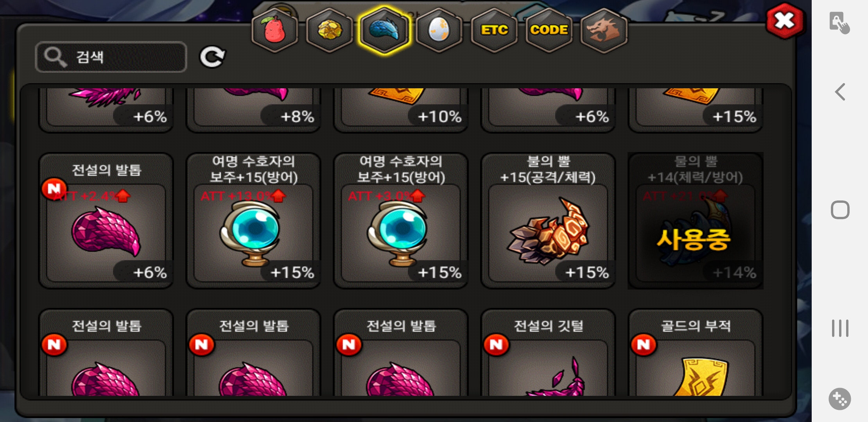Select the 전설의 깃털 feather item
The height and width of the screenshot is (422, 868).
548,352
